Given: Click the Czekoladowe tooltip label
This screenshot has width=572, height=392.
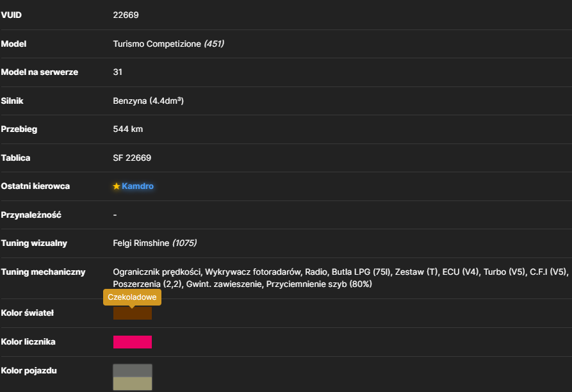Looking at the screenshot, I should [x=132, y=297].
